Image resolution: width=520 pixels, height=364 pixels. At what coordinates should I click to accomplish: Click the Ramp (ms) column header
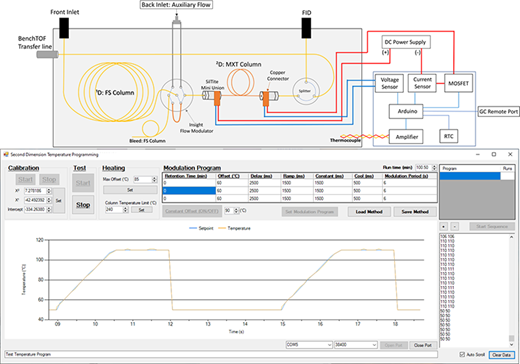click(297, 176)
